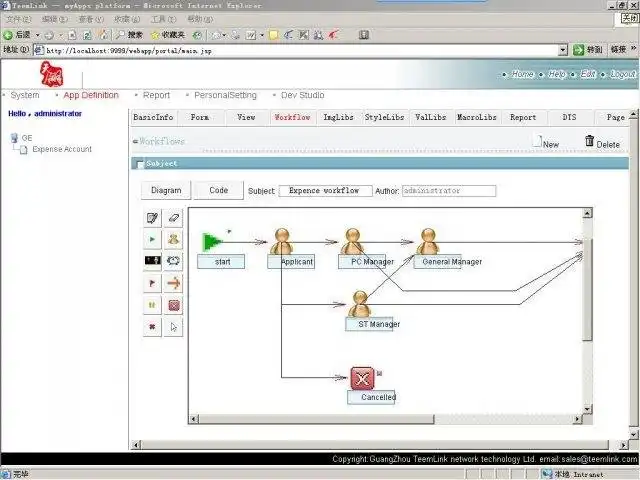Switch to the StyleLibs tab
Viewport: 640px width, 480px height.
tap(384, 117)
